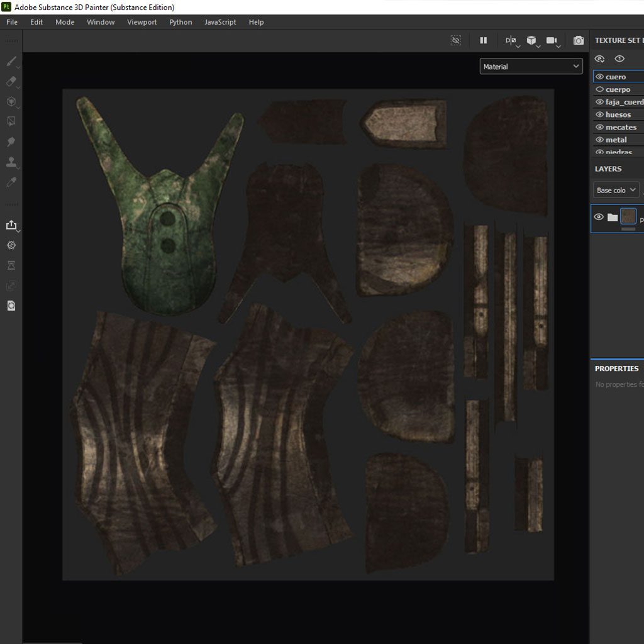Select the Paint brush tool
The height and width of the screenshot is (644, 644).
point(11,62)
